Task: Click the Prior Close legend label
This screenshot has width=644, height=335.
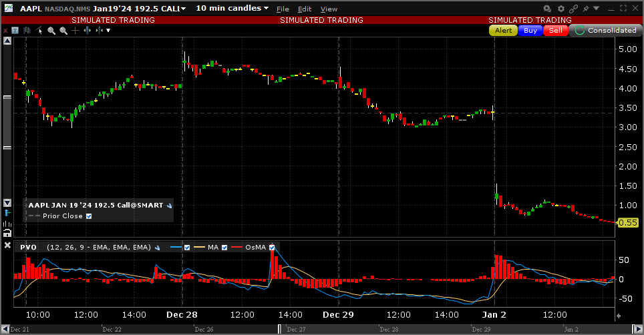Action: (x=62, y=216)
